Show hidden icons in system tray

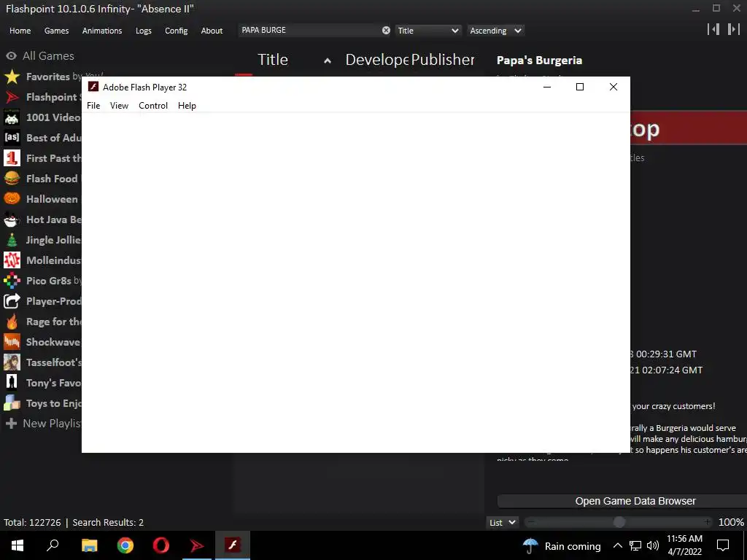pos(617,545)
